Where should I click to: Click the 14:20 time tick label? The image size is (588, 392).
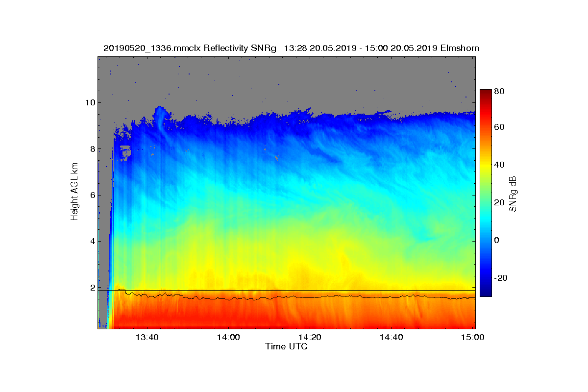(x=310, y=337)
